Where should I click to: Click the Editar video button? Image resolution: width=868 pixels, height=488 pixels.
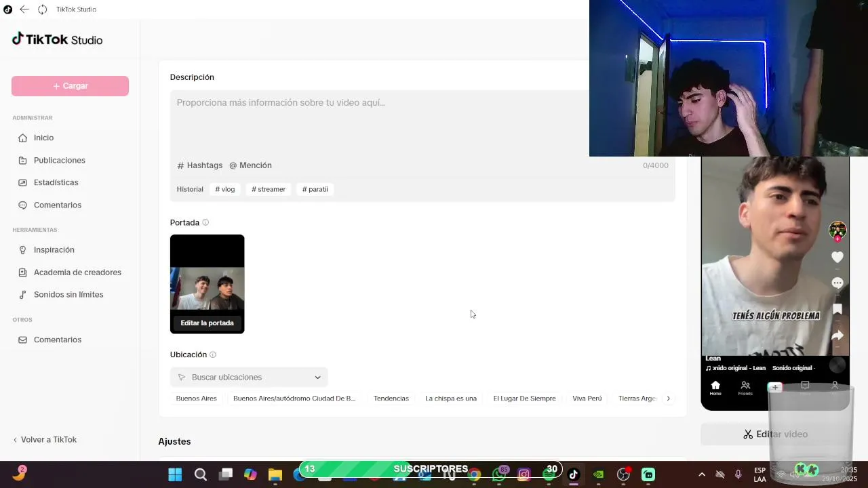(774, 434)
